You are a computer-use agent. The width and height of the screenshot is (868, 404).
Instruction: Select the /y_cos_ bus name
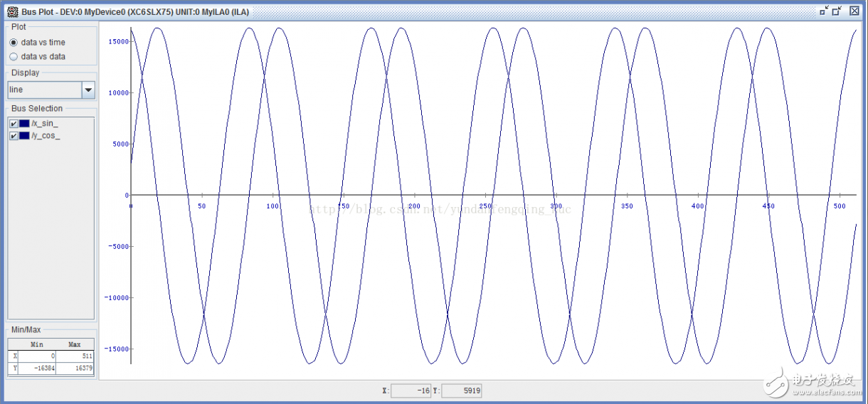pos(46,136)
